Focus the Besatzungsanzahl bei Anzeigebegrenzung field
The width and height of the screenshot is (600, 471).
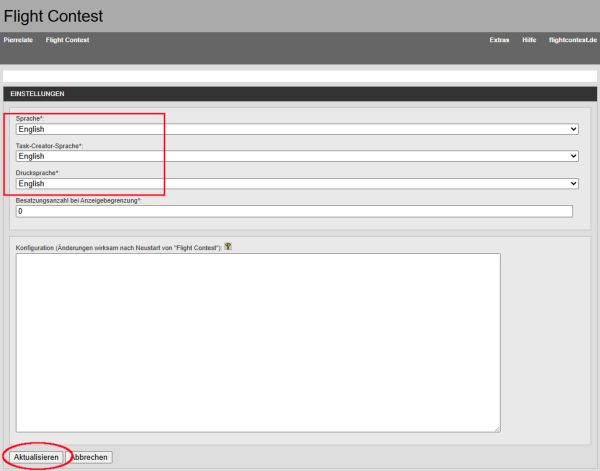click(294, 211)
